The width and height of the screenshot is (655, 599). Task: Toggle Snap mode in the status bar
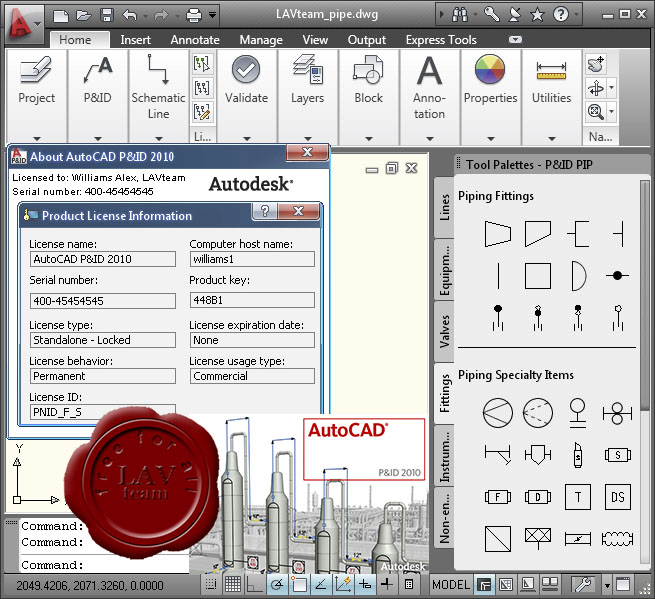(211, 584)
